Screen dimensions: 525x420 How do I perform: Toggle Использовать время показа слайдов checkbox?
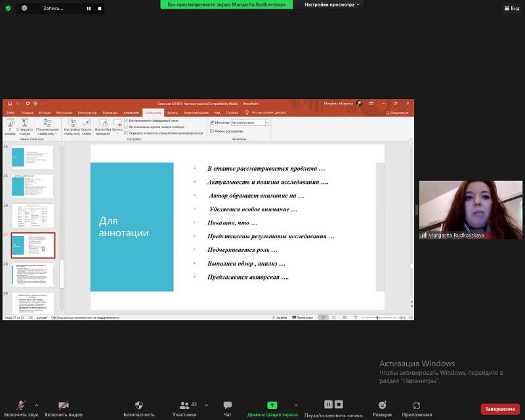pyautogui.click(x=126, y=127)
